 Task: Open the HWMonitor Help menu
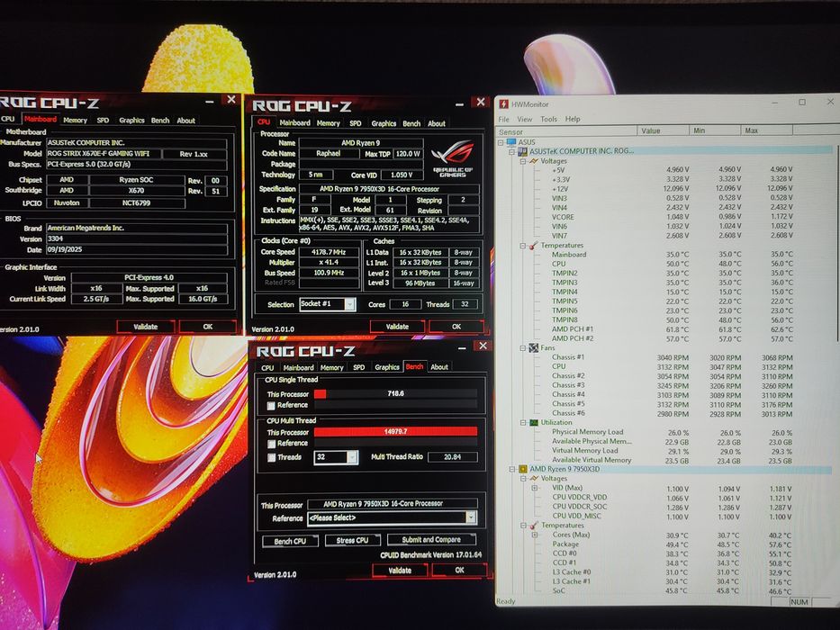pos(573,119)
